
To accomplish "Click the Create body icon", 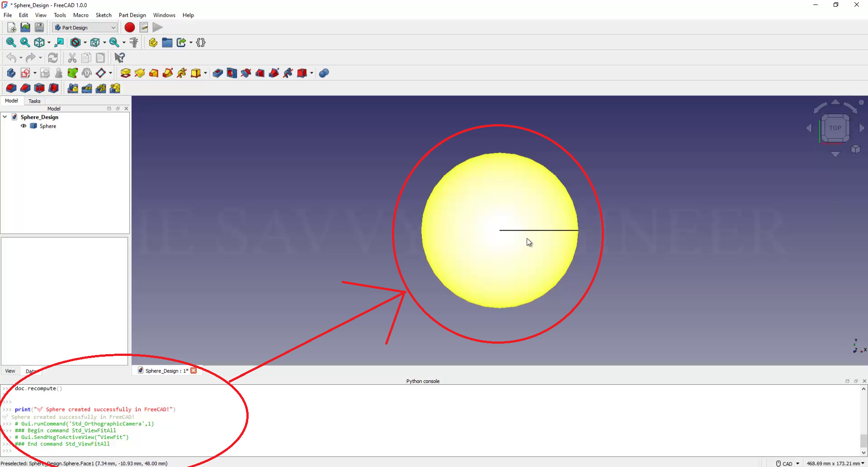I will click(x=11, y=73).
